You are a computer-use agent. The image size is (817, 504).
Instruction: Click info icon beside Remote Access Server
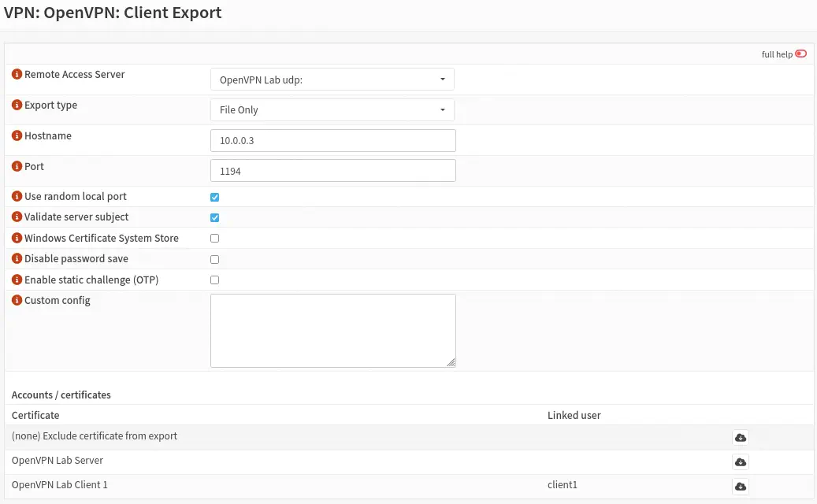tap(17, 74)
